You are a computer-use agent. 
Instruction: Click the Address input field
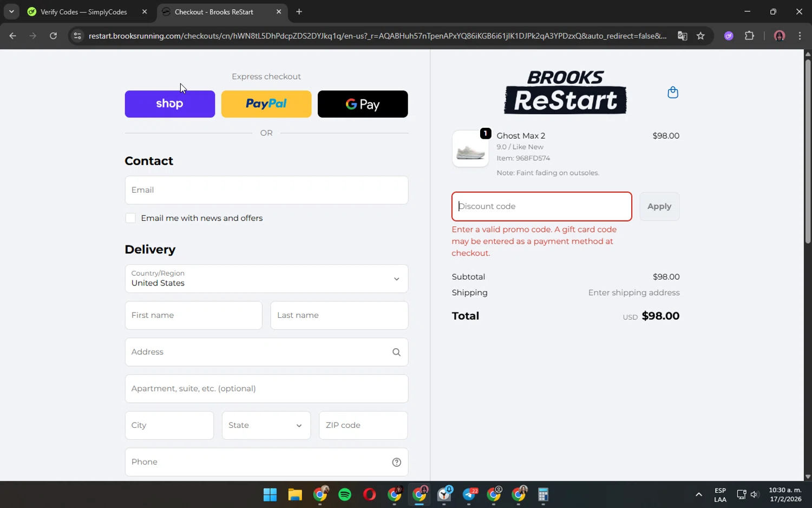(266, 352)
